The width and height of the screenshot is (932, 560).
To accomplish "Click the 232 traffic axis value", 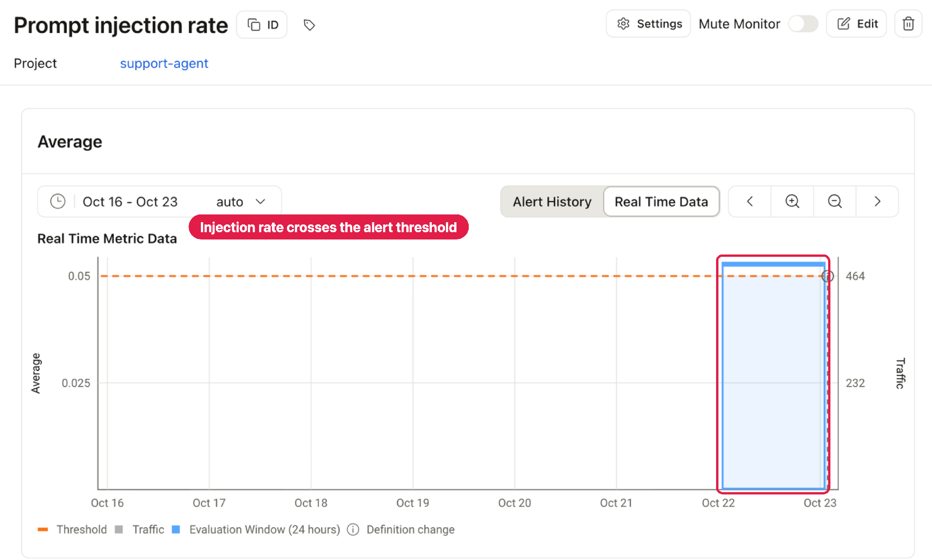I will point(855,383).
